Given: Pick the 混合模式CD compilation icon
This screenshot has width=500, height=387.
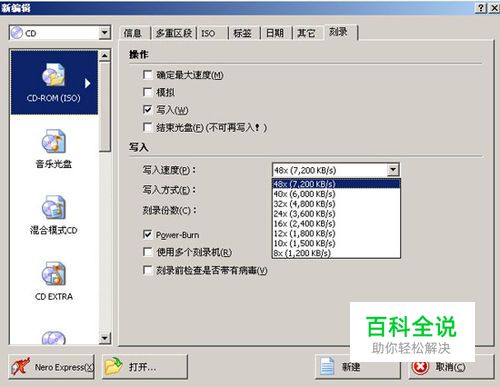Looking at the screenshot, I should coord(54,215).
